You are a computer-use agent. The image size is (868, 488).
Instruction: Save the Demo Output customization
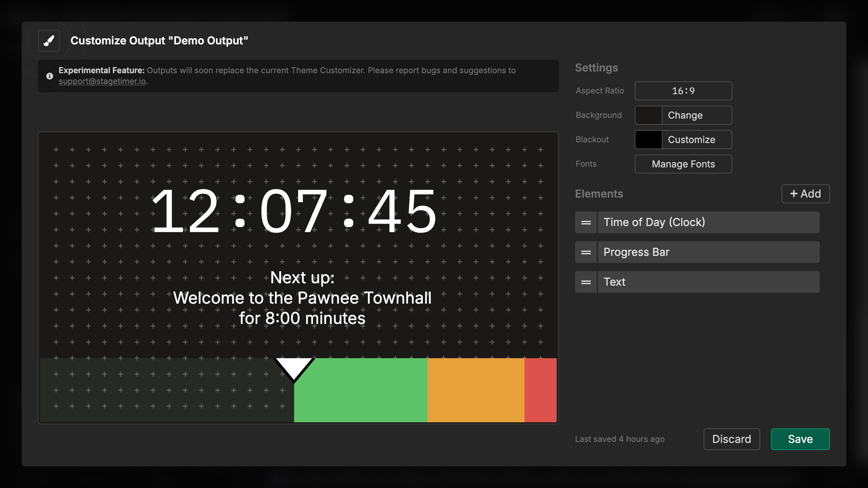pos(800,439)
